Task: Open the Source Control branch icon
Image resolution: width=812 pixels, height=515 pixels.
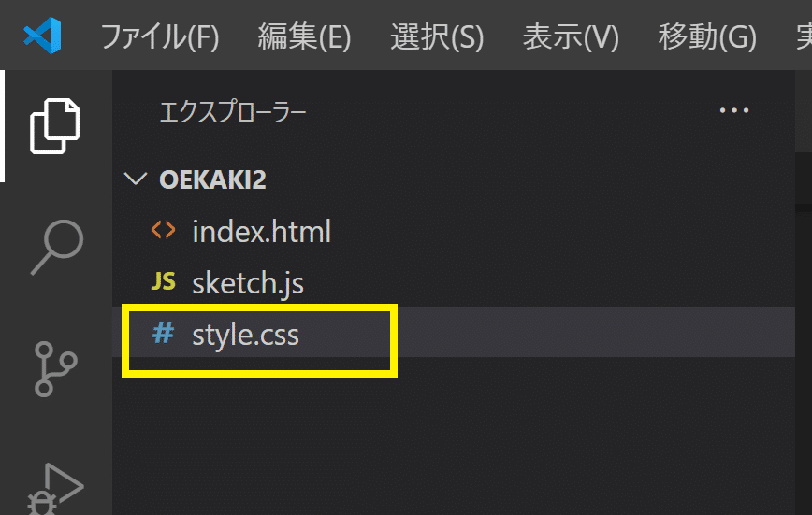Action: (55, 368)
